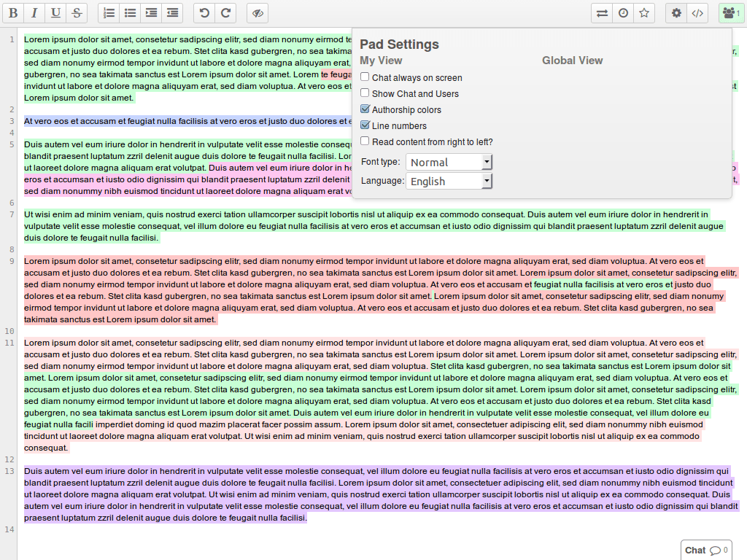Click the paragraph starting 'Ut wisi enim ad minim veniam'
Screen dimensions: 747x560
[374, 226]
